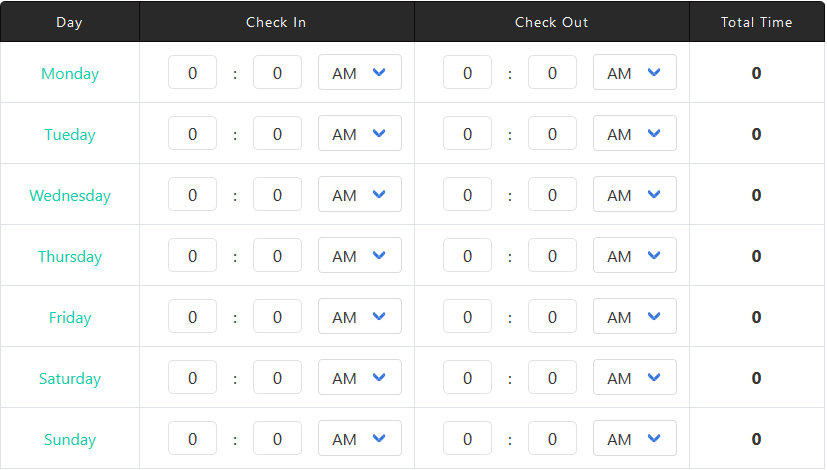Click Wednesday's total time value
The width and height of the screenshot is (827, 470).
756,195
